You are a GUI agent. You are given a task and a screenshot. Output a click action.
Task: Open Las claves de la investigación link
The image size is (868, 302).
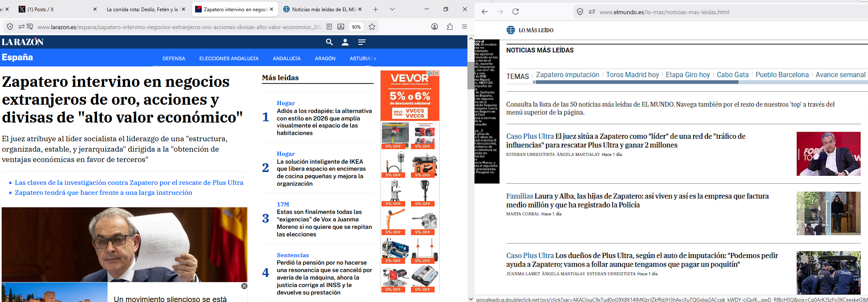click(x=129, y=183)
